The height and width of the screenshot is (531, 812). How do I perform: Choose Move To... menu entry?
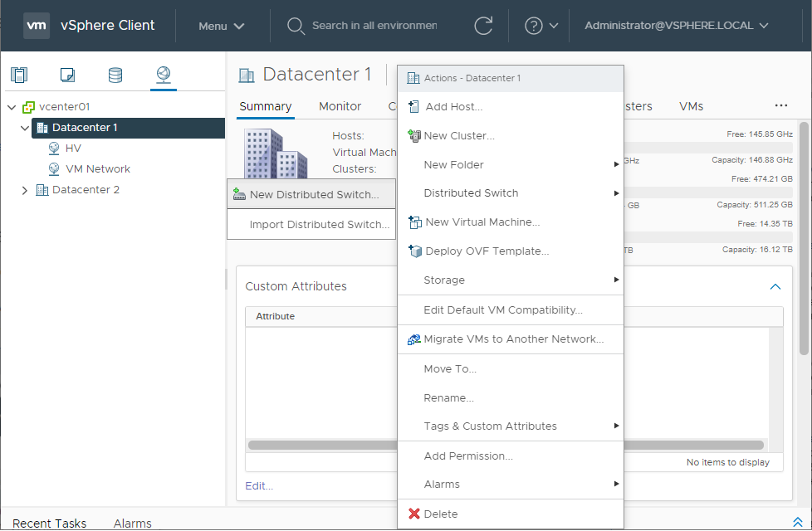(x=510, y=369)
